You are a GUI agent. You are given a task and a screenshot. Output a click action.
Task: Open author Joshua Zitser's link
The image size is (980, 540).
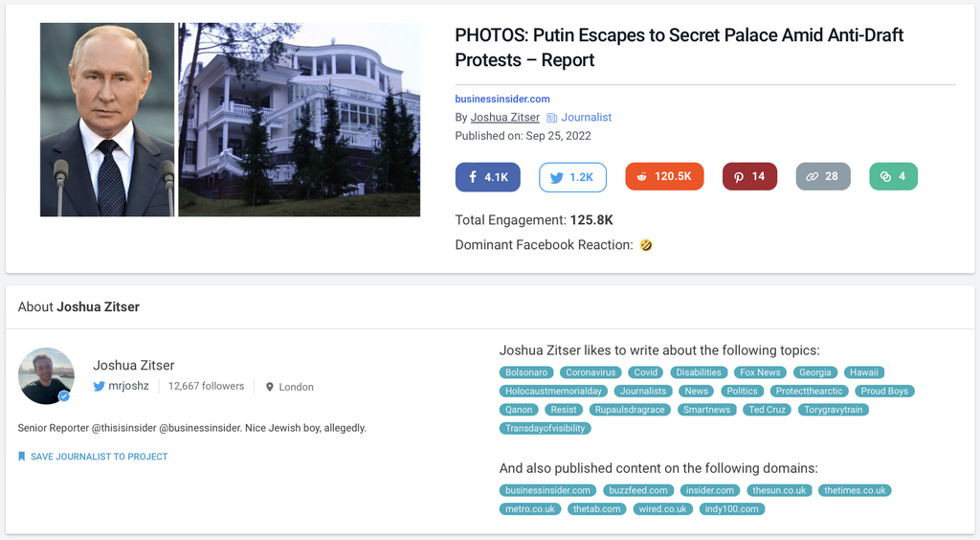pyautogui.click(x=505, y=118)
